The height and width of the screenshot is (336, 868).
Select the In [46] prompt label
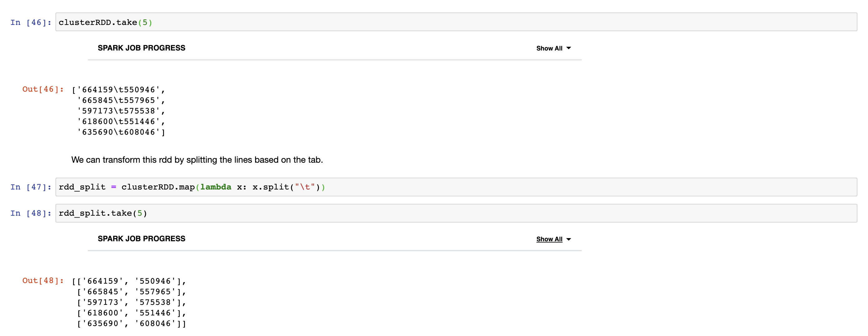click(x=31, y=22)
